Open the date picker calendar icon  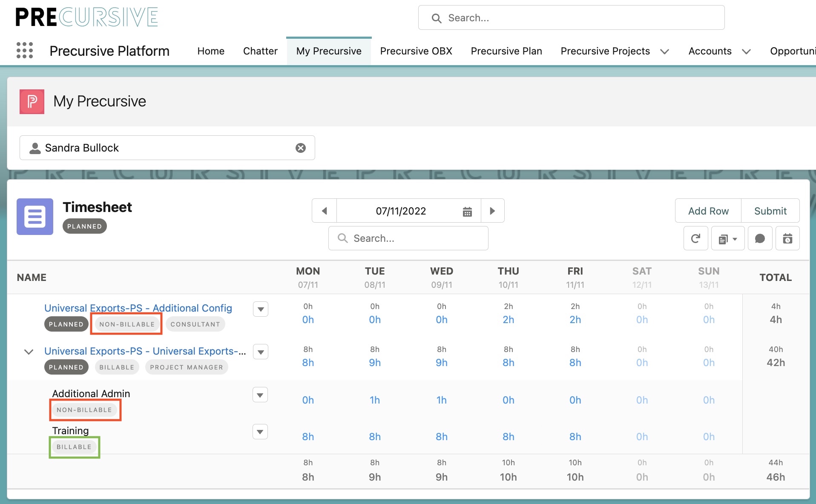tap(467, 212)
